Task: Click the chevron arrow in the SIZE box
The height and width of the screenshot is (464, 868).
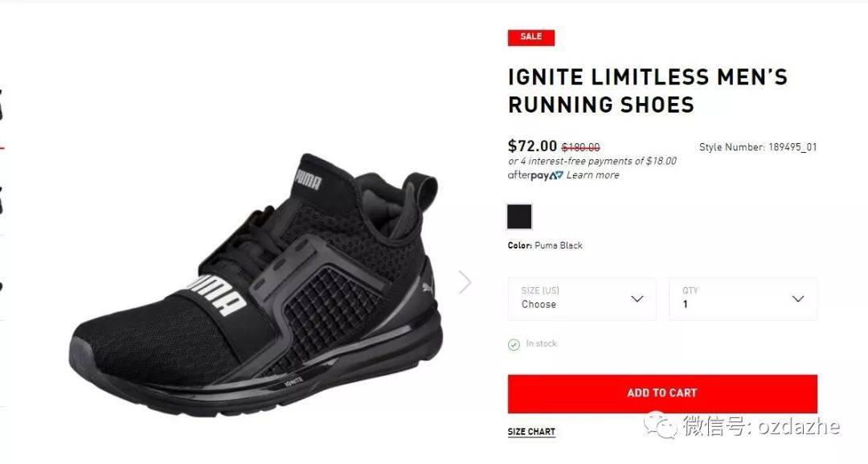Action: 637,299
